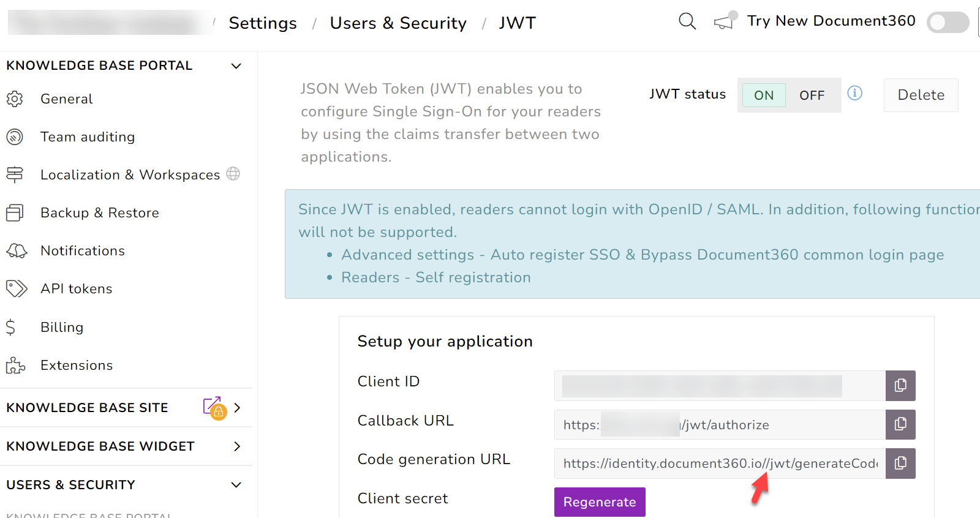Viewport: 980px width, 518px height.
Task: Click the Billing dollar icon
Action: tap(10, 327)
